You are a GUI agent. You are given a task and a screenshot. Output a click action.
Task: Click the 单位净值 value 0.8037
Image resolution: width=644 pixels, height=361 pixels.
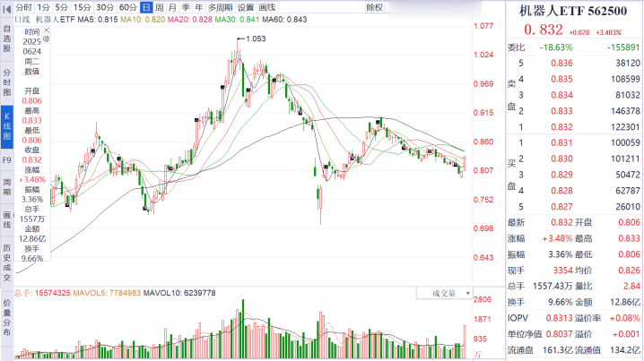(559, 334)
